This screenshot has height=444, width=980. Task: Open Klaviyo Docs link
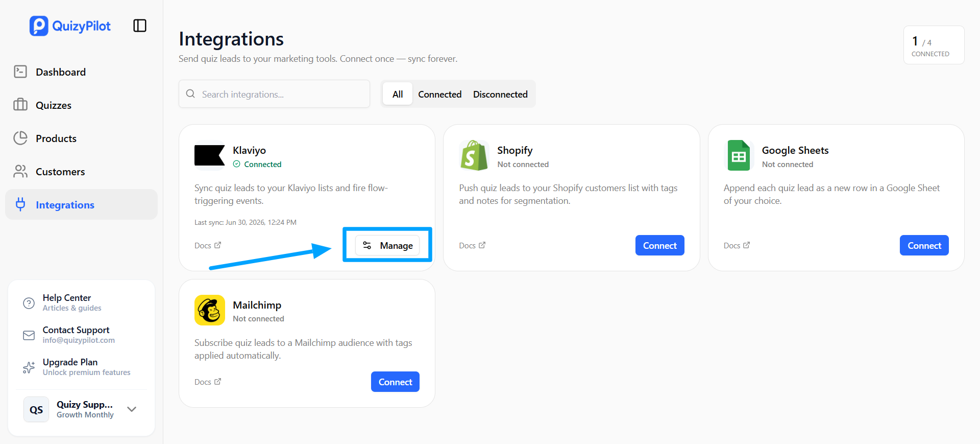click(208, 245)
